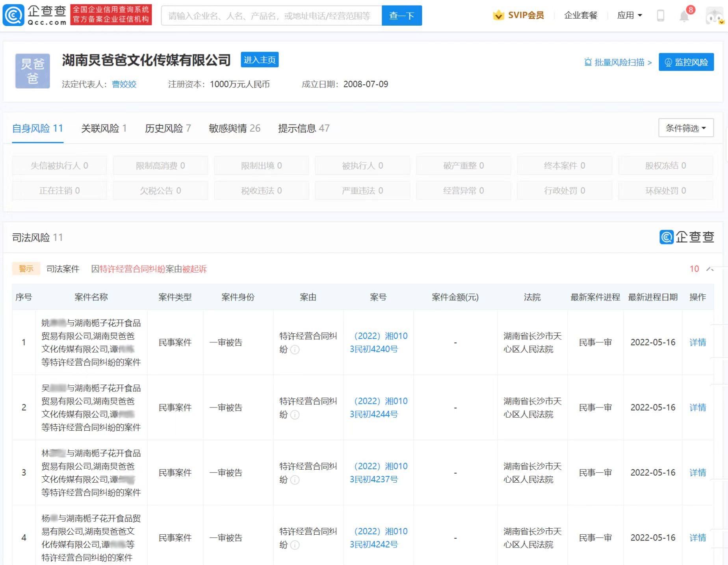Click the SVIP crown icon
This screenshot has width=728, height=565.
tap(498, 15)
